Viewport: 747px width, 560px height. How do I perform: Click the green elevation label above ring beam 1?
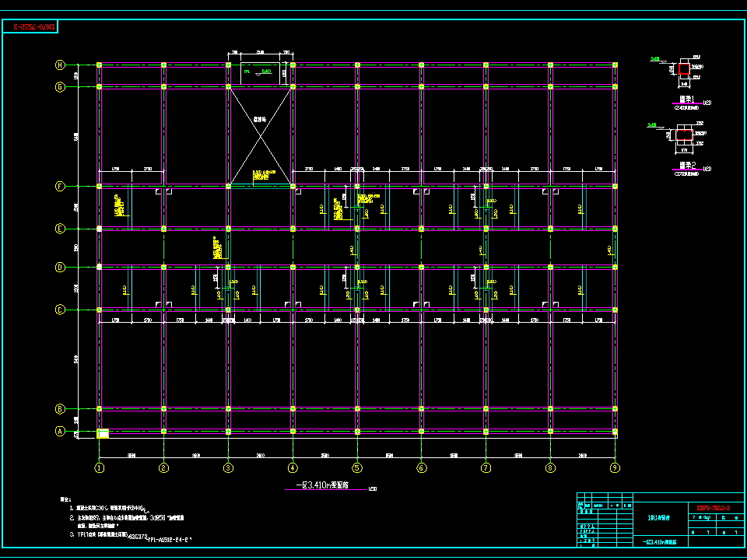coord(656,58)
